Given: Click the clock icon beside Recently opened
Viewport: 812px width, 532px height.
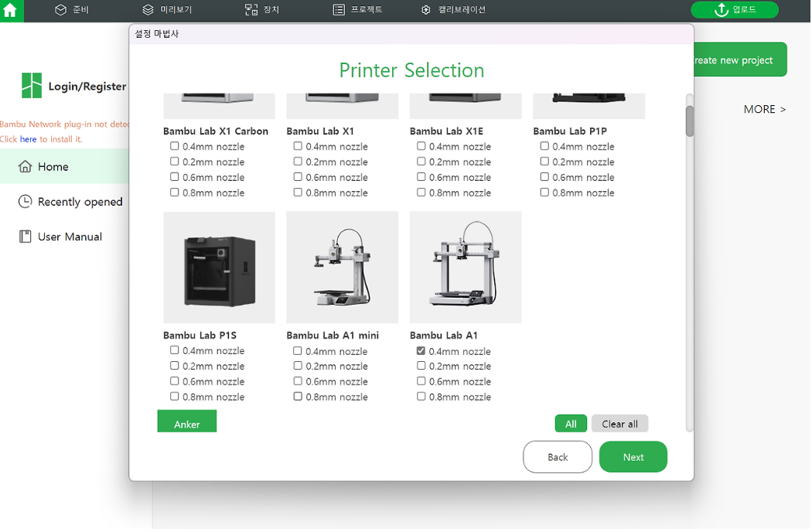Looking at the screenshot, I should (x=25, y=202).
